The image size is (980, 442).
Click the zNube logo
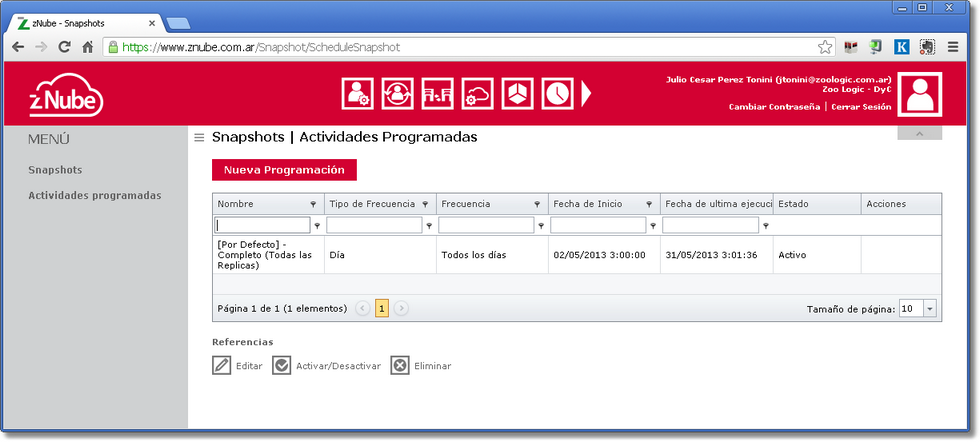coord(66,95)
